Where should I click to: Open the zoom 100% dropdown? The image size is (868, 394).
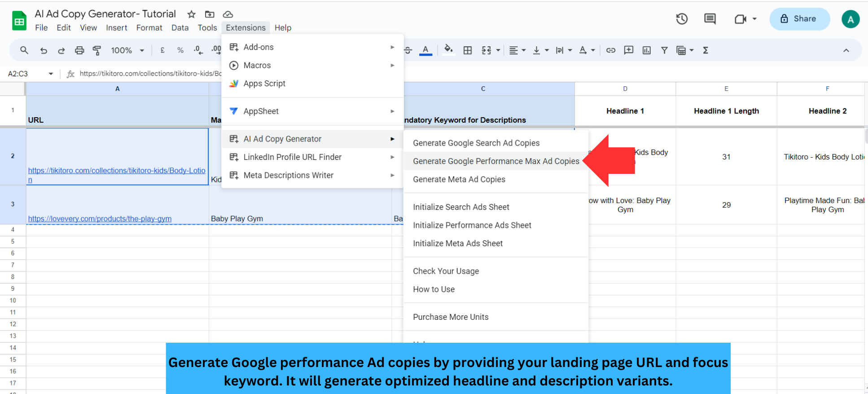point(127,50)
